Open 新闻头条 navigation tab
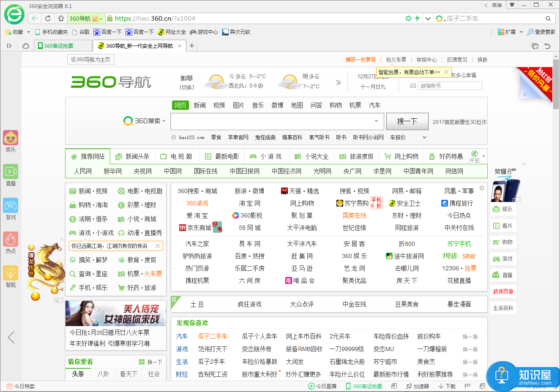This screenshot has width=560, height=392. pyautogui.click(x=132, y=156)
